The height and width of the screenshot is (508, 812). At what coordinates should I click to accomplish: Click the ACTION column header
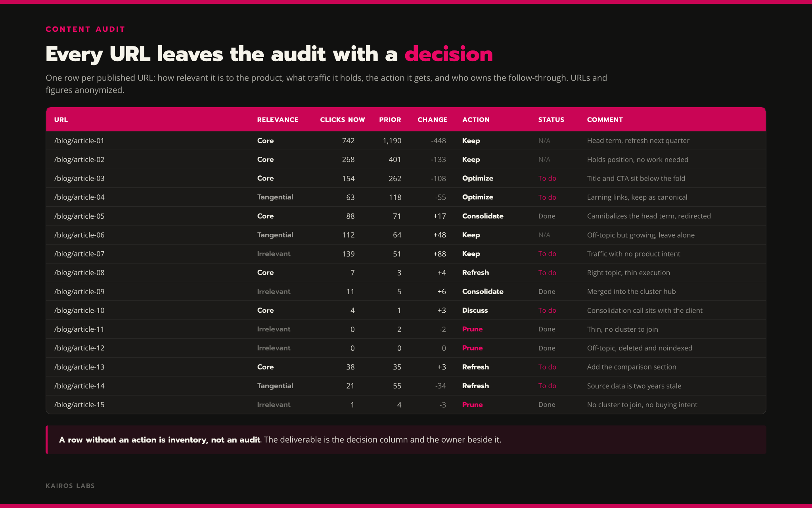tap(476, 119)
